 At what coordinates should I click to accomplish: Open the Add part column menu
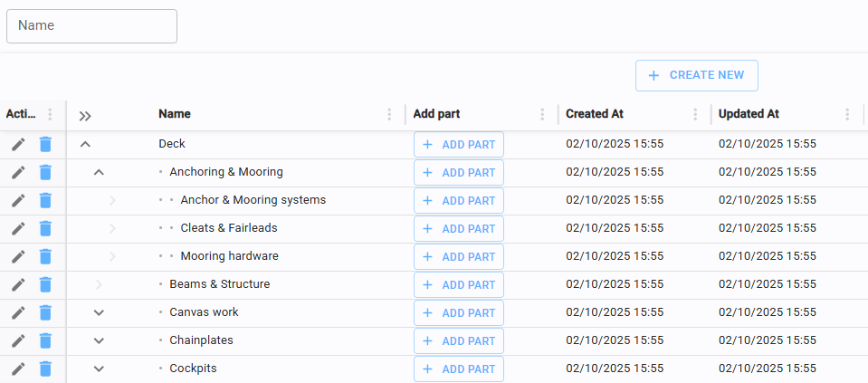pos(542,114)
